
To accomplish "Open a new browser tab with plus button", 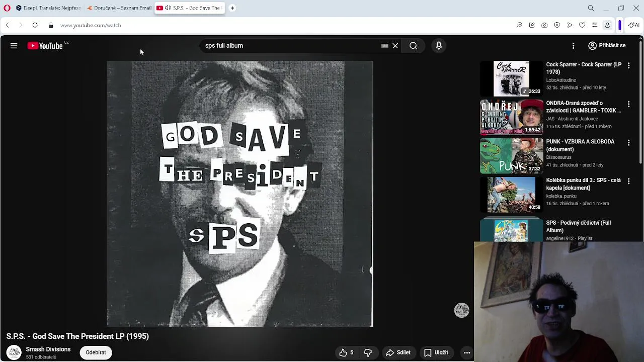I will (x=232, y=8).
